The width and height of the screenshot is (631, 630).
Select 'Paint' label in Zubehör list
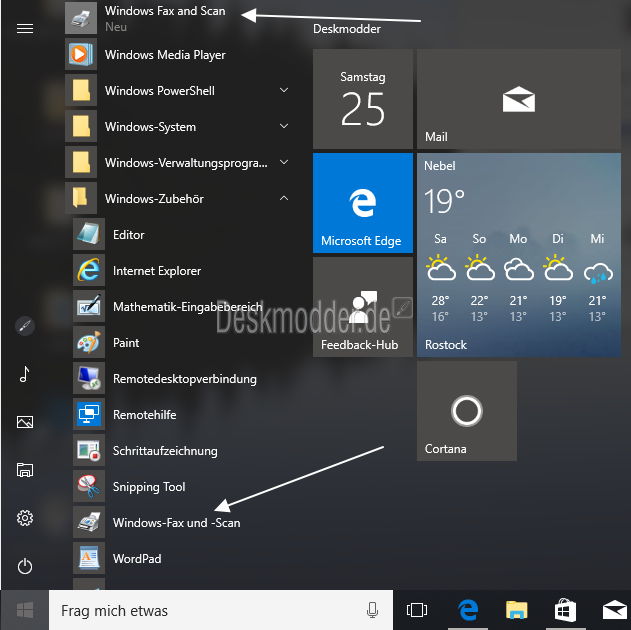point(126,343)
